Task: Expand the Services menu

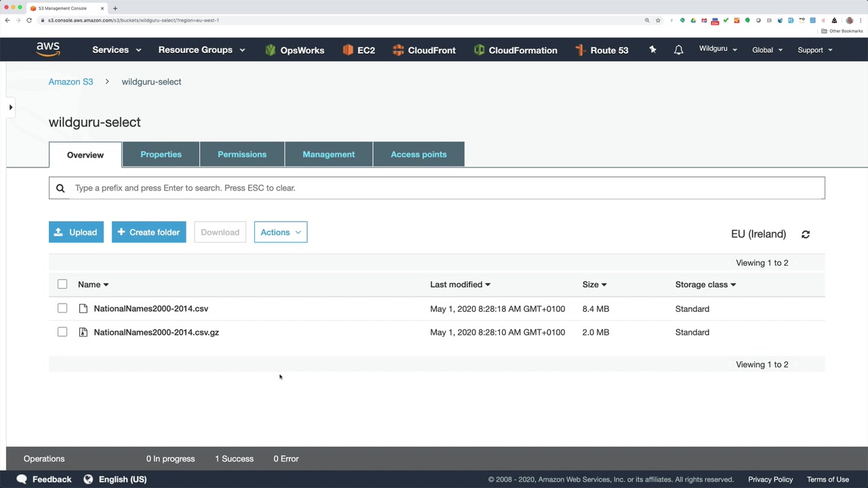Action: pos(117,50)
